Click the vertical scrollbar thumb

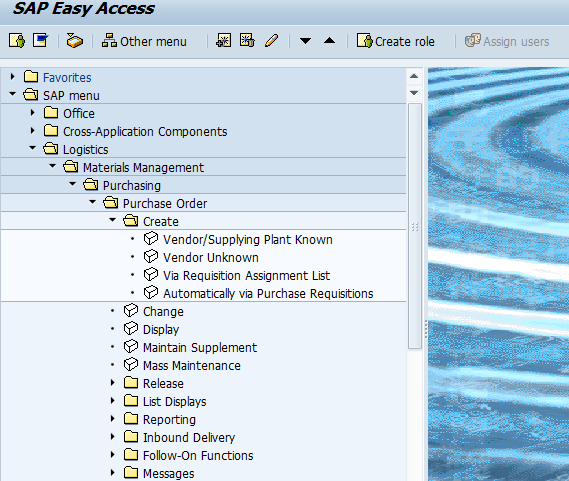[414, 226]
